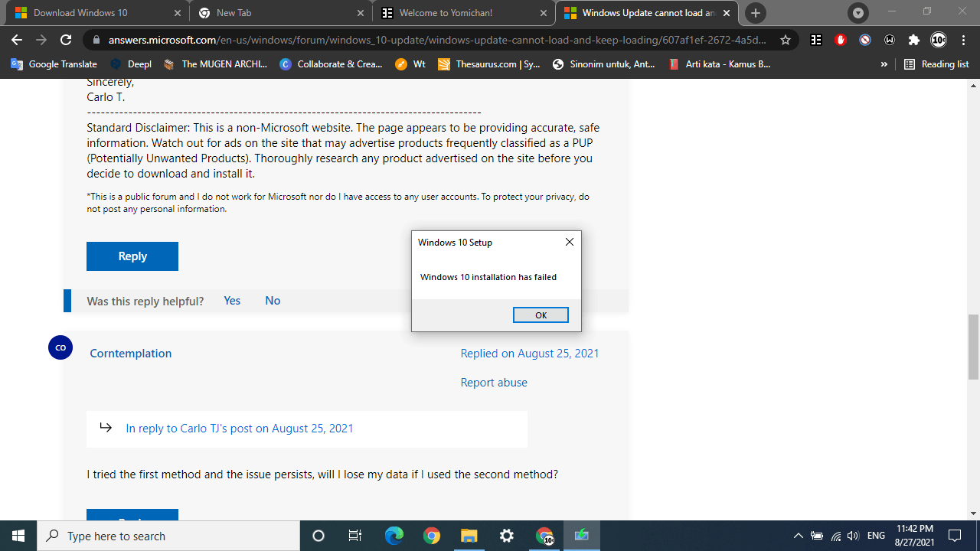The height and width of the screenshot is (551, 980).
Task: Go back to the previous page
Action: tap(17, 40)
